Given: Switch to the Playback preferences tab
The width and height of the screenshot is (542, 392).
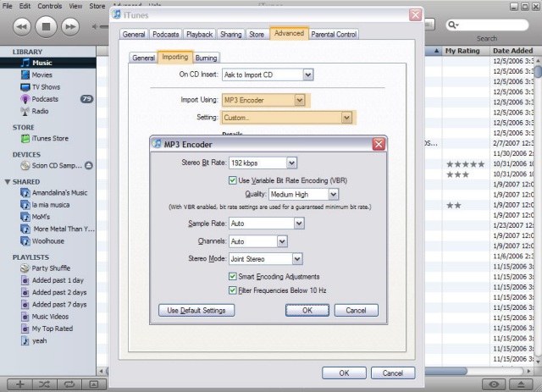Looking at the screenshot, I should pos(200,34).
